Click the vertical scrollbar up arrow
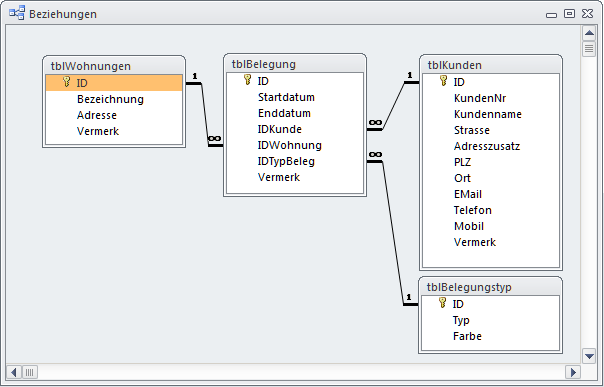 pyautogui.click(x=589, y=33)
